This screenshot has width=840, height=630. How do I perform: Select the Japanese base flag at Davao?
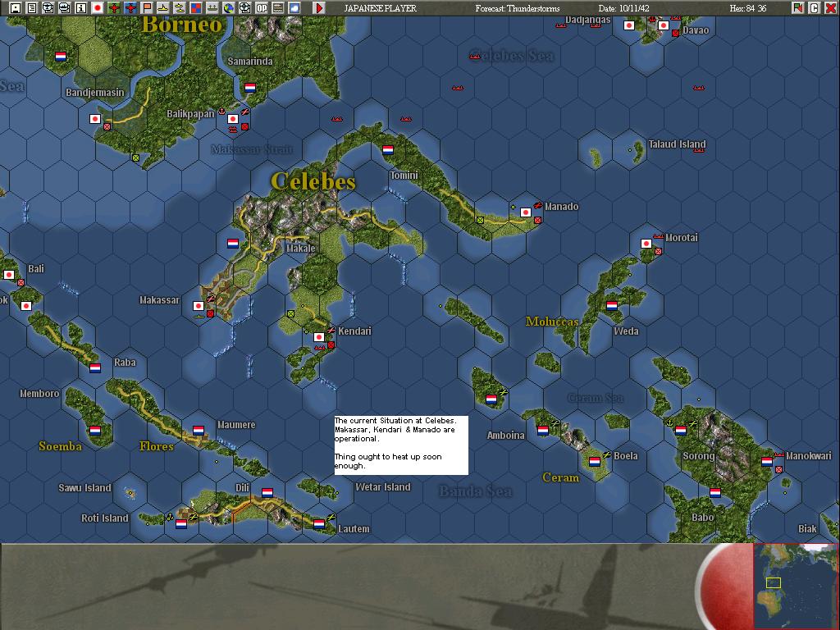pyautogui.click(x=663, y=25)
